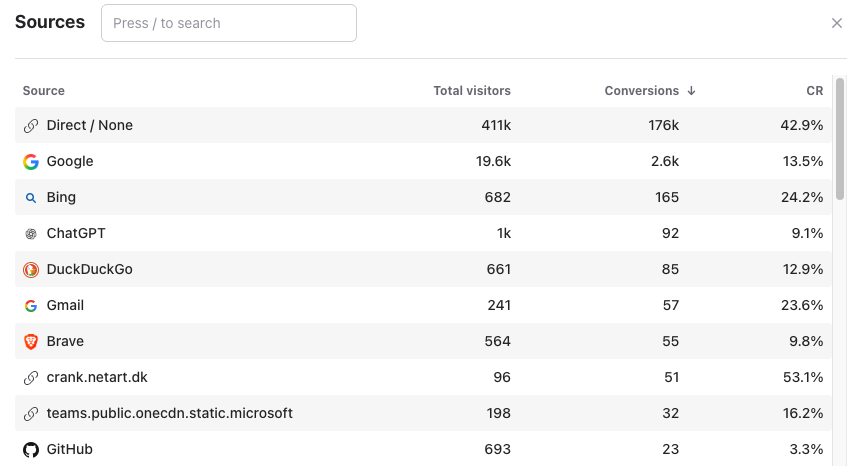This screenshot has width=861, height=466.
Task: Click the 42.9% conversion rate
Action: tap(802, 125)
